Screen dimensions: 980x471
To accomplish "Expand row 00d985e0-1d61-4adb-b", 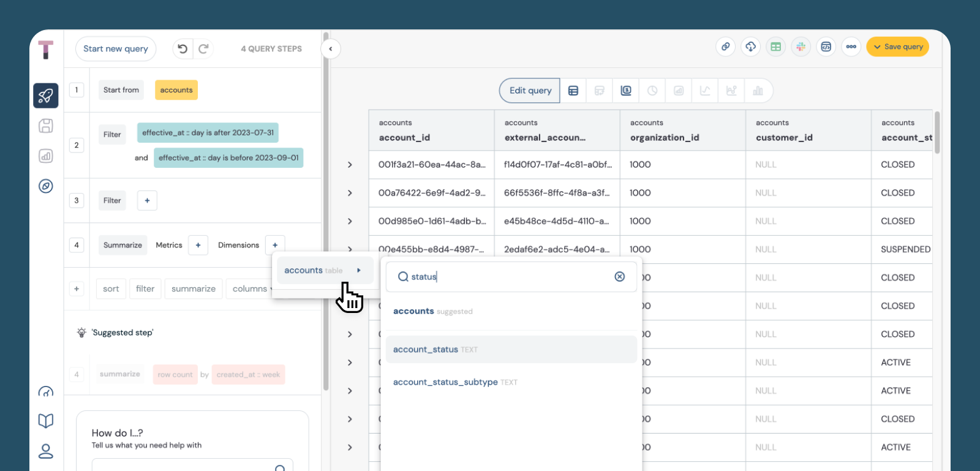I will (x=350, y=221).
